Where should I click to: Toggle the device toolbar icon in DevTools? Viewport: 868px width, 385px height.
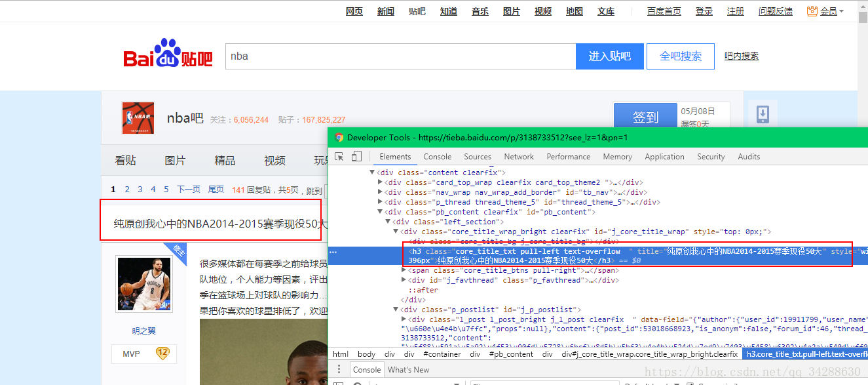click(x=356, y=156)
